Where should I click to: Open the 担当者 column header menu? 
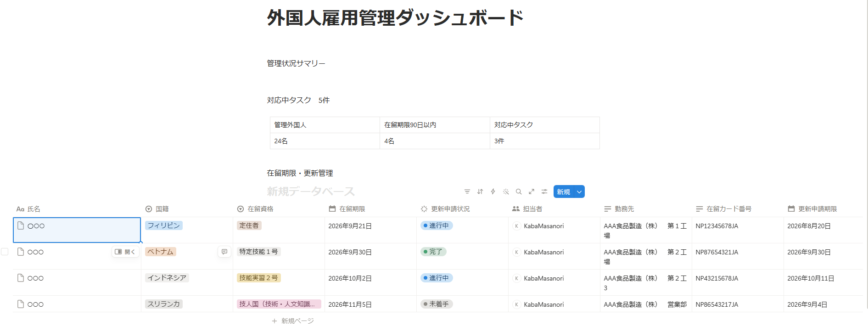pos(554,209)
